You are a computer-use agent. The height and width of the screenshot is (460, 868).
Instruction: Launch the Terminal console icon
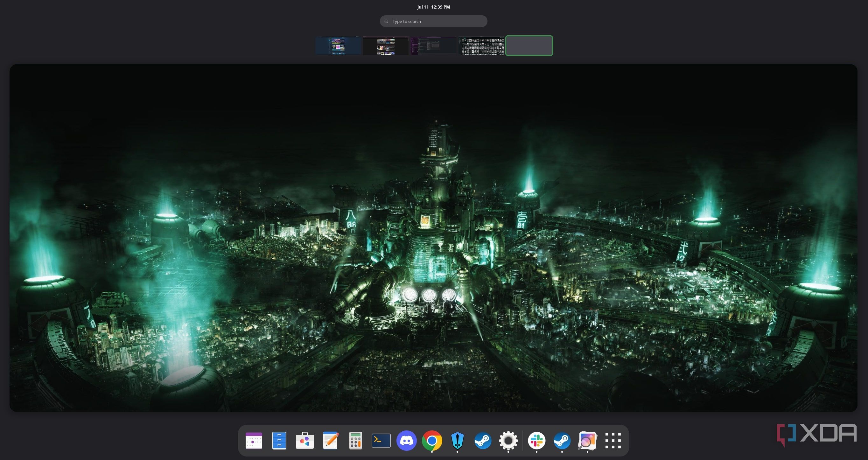(x=381, y=441)
